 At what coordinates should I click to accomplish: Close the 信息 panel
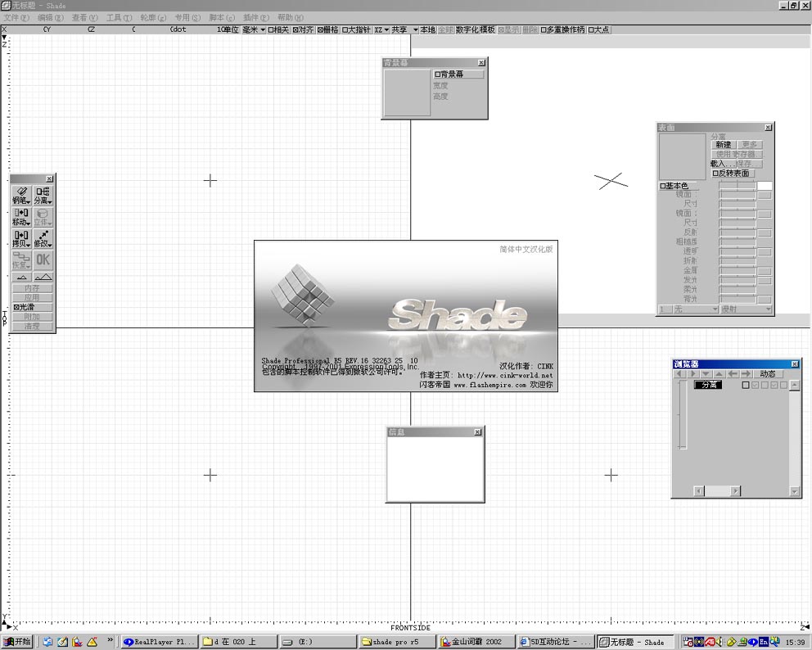point(478,432)
